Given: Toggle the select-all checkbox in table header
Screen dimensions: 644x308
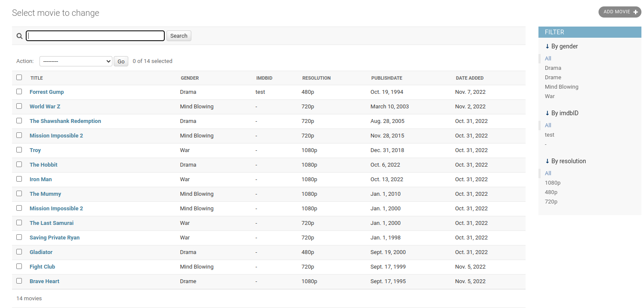Looking at the screenshot, I should [19, 78].
